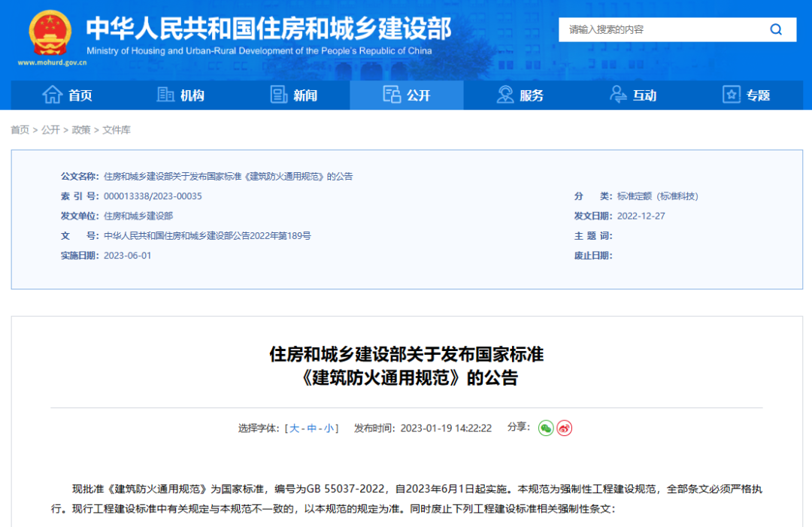Click the star icon beside 专题

[x=730, y=95]
